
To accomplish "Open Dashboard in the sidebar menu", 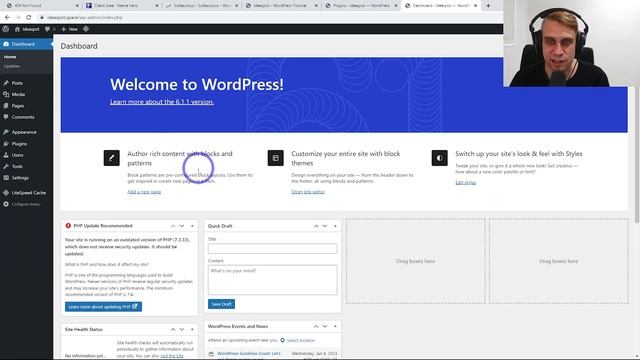I will point(26,44).
